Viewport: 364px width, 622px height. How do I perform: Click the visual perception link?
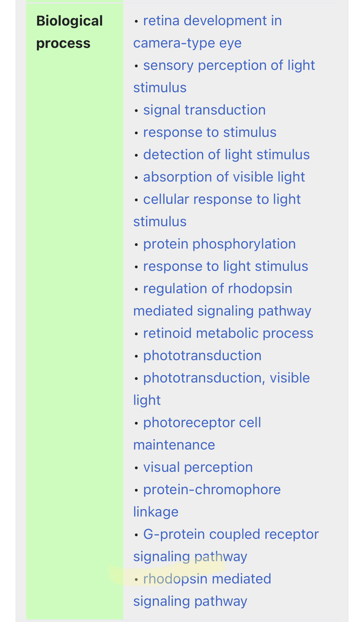pyautogui.click(x=198, y=467)
